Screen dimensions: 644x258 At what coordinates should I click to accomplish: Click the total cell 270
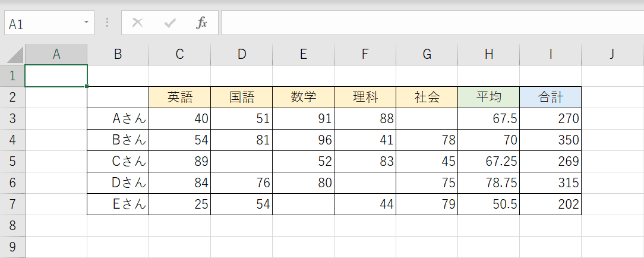point(550,119)
